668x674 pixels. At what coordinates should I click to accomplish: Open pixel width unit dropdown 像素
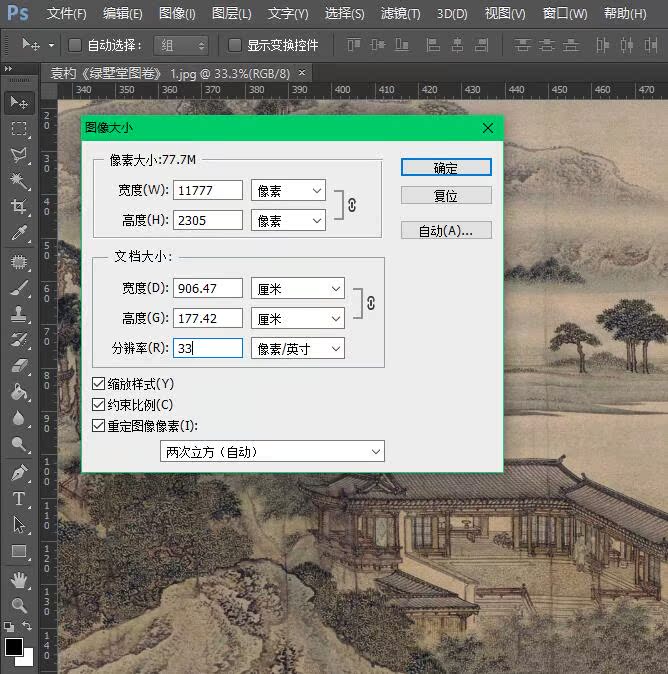click(x=288, y=190)
